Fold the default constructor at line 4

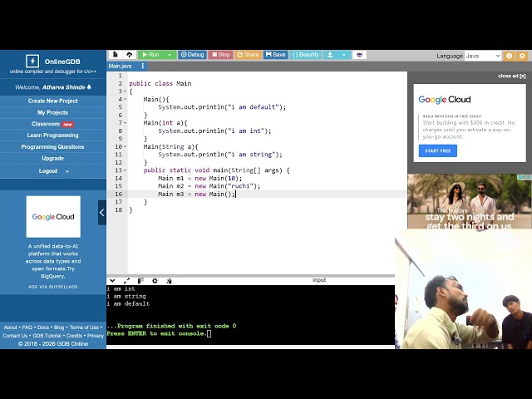[x=126, y=99]
